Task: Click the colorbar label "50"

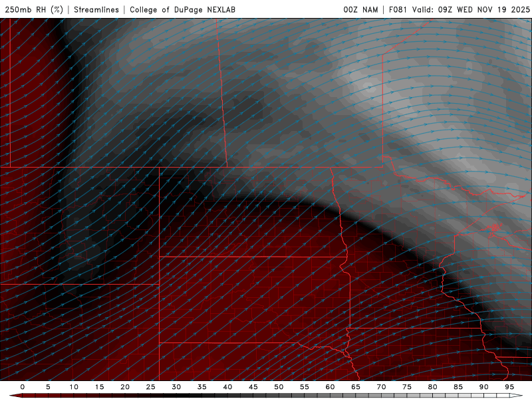Action: [279, 387]
